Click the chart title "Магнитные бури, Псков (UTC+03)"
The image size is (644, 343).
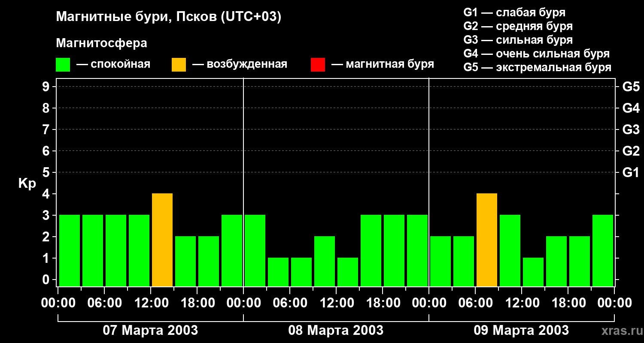tap(169, 17)
